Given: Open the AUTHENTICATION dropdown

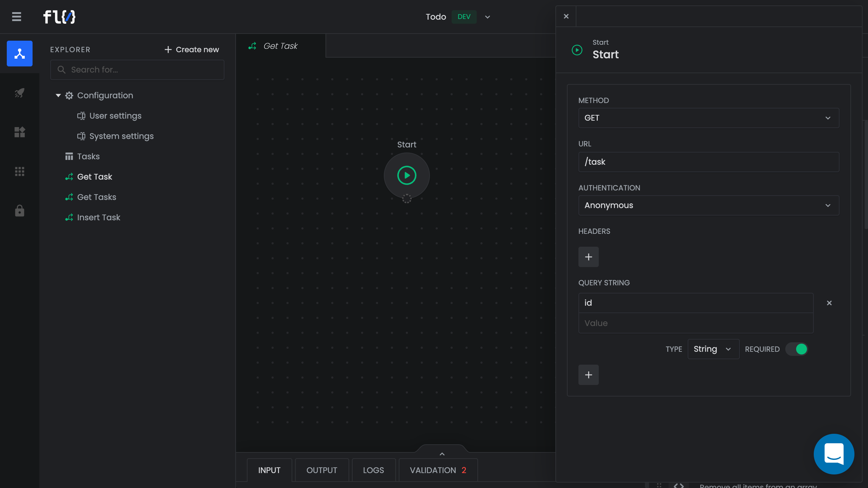Looking at the screenshot, I should (709, 205).
